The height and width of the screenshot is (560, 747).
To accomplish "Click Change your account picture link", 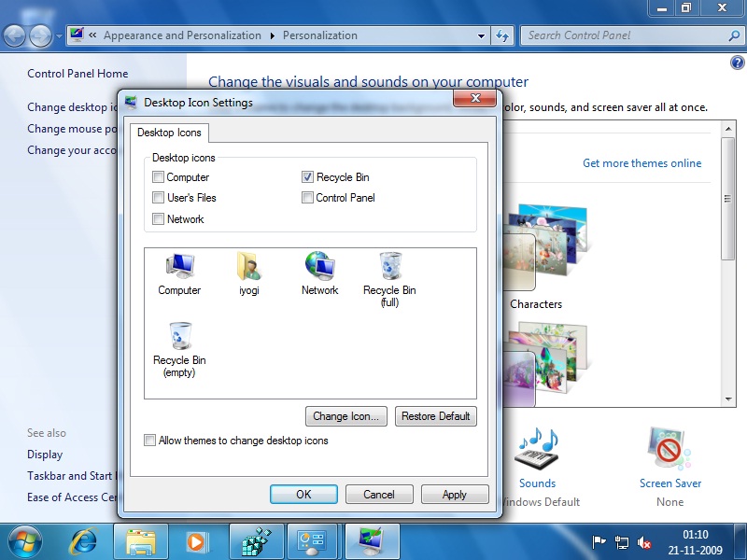I will 72,150.
